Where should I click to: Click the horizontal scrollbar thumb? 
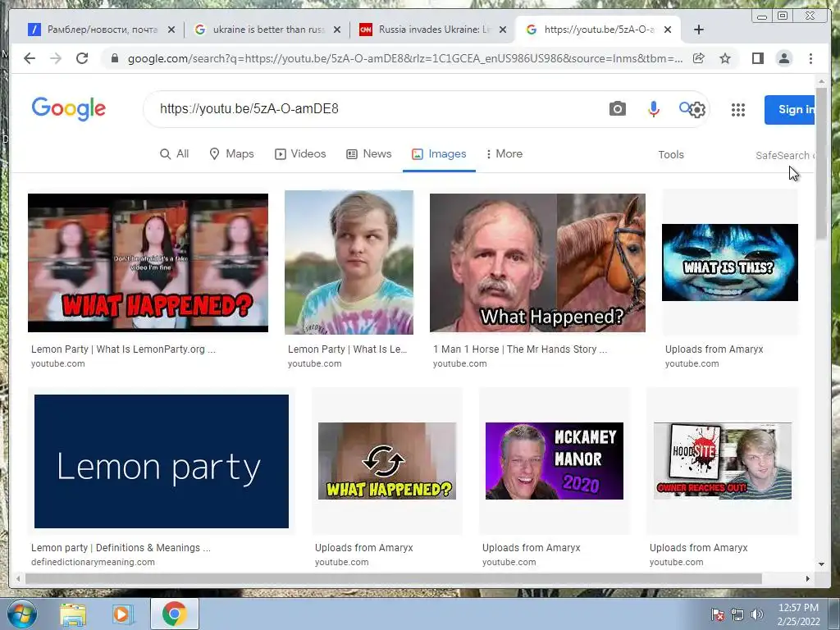coord(393,578)
